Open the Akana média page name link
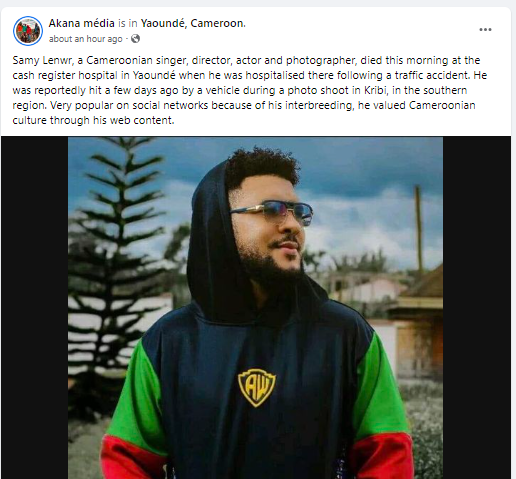Image resolution: width=516 pixels, height=479 pixels. click(82, 23)
